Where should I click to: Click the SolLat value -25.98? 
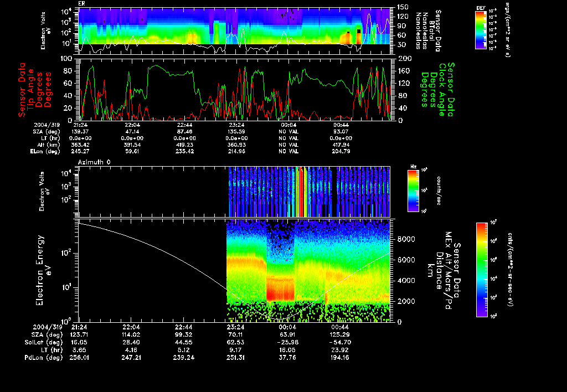click(x=287, y=342)
